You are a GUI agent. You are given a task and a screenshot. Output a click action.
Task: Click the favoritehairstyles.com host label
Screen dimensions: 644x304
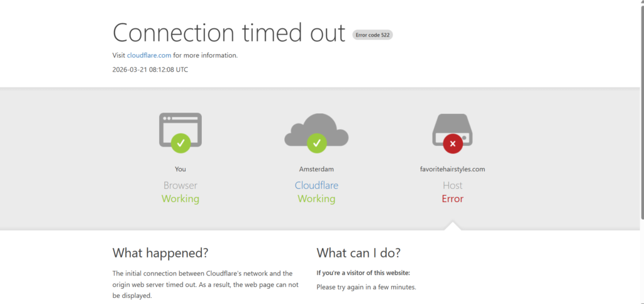coord(452,169)
